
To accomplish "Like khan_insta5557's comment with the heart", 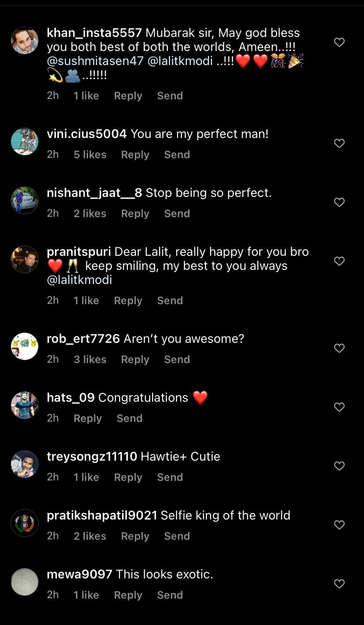I will [339, 42].
